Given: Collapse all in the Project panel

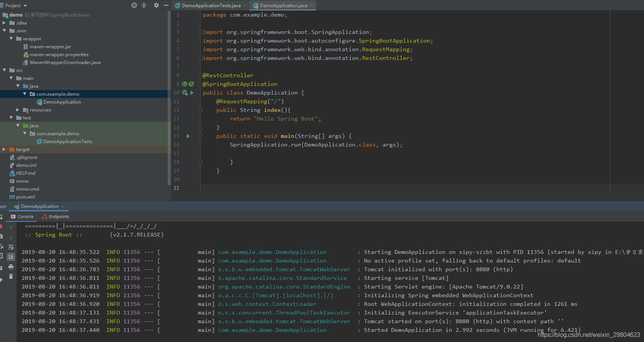Looking at the screenshot, I should click(144, 5).
